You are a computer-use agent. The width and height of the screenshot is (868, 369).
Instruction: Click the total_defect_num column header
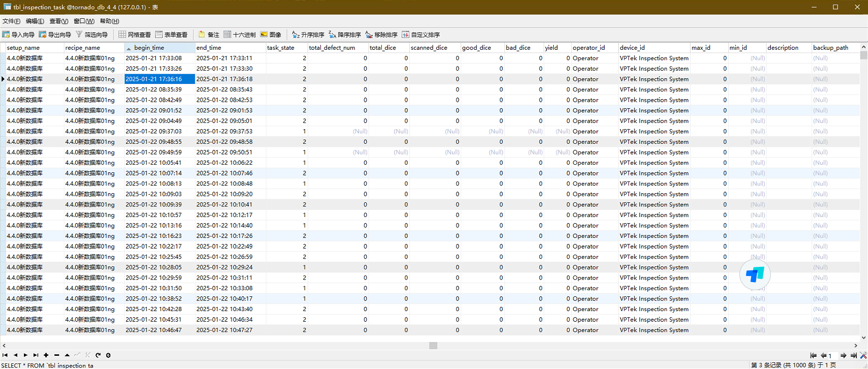[x=338, y=48]
